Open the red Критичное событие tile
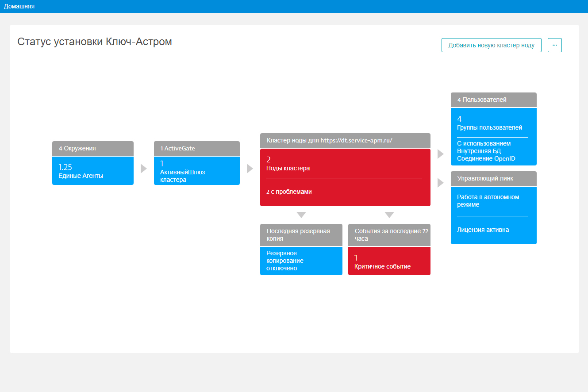The image size is (588, 392). (x=389, y=261)
